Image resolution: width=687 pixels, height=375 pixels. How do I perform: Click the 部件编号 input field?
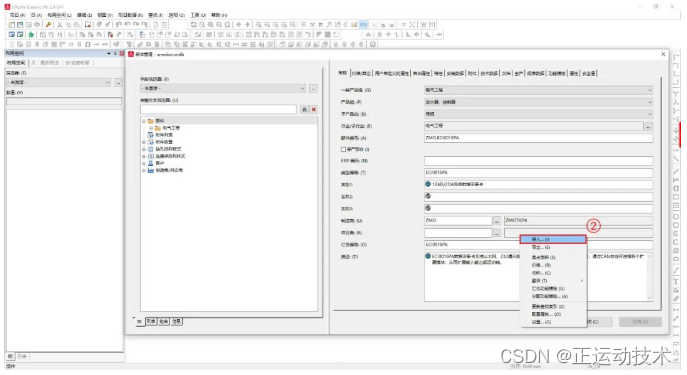(538, 138)
